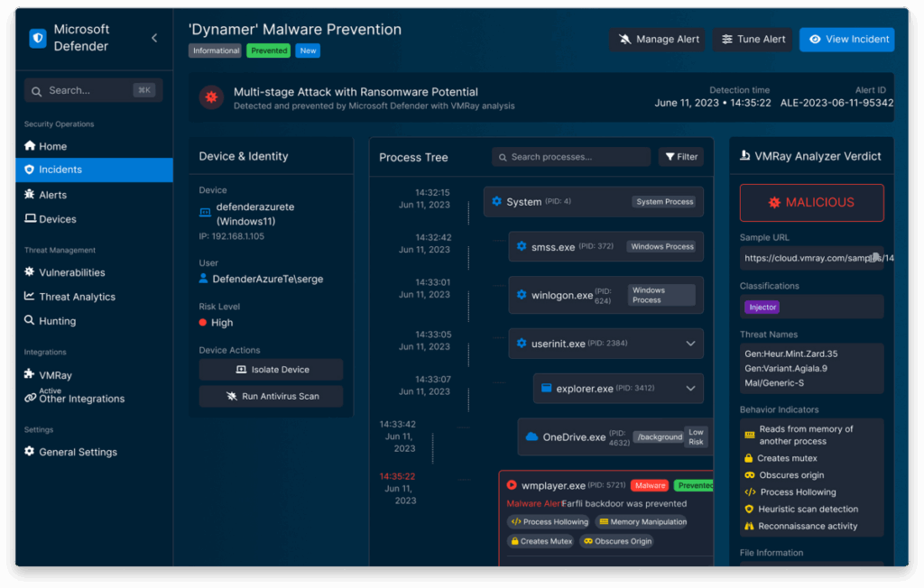Click the Alert ID ALE-2023-06-11-95342
The height and width of the screenshot is (588, 924).
pos(836,103)
